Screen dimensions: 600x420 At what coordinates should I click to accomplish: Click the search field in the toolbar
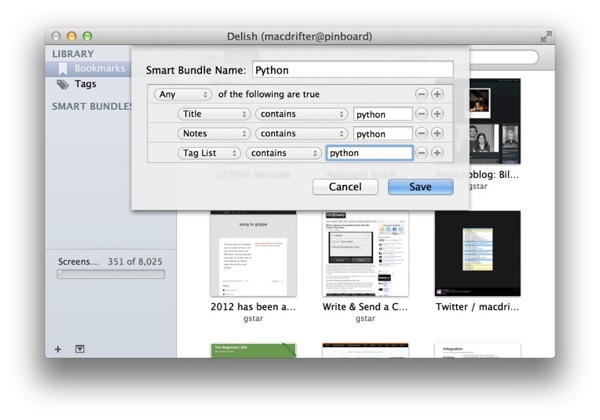(504, 57)
